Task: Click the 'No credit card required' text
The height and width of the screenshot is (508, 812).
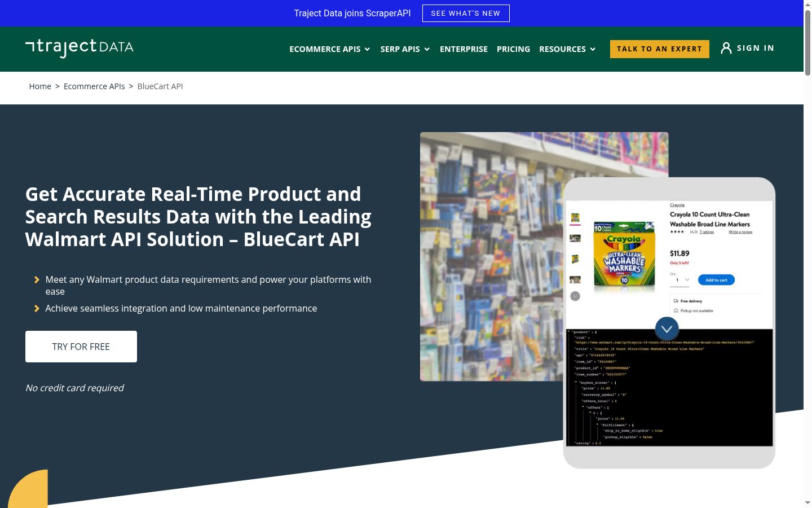Action: coord(74,388)
